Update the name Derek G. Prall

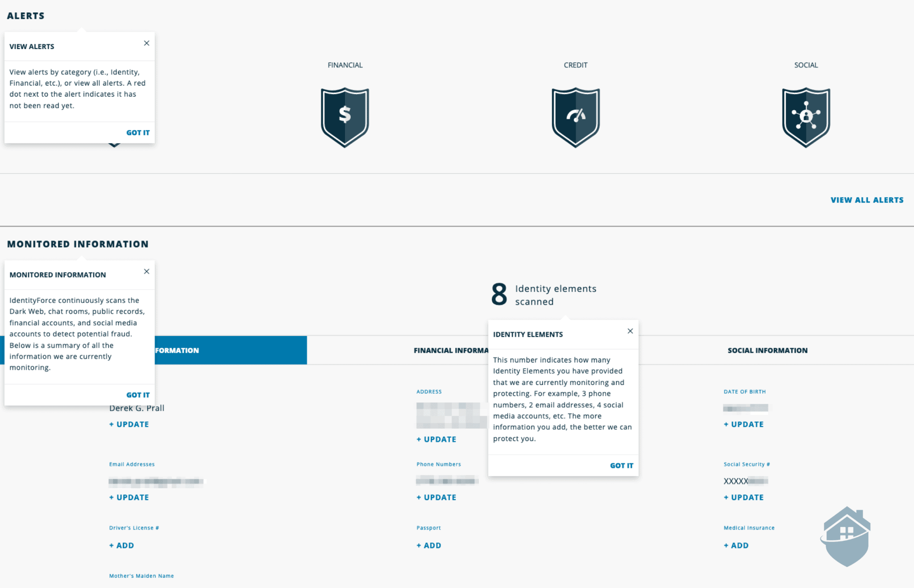pyautogui.click(x=129, y=424)
